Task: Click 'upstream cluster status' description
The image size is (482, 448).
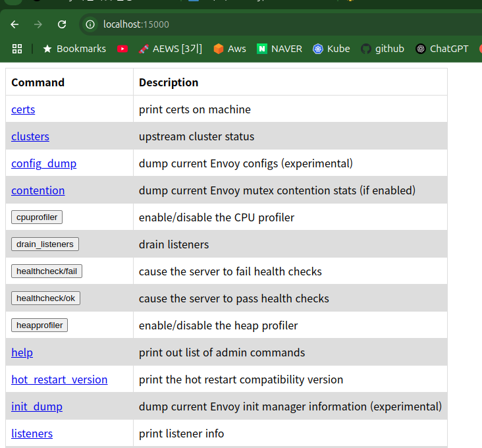Action: [196, 136]
